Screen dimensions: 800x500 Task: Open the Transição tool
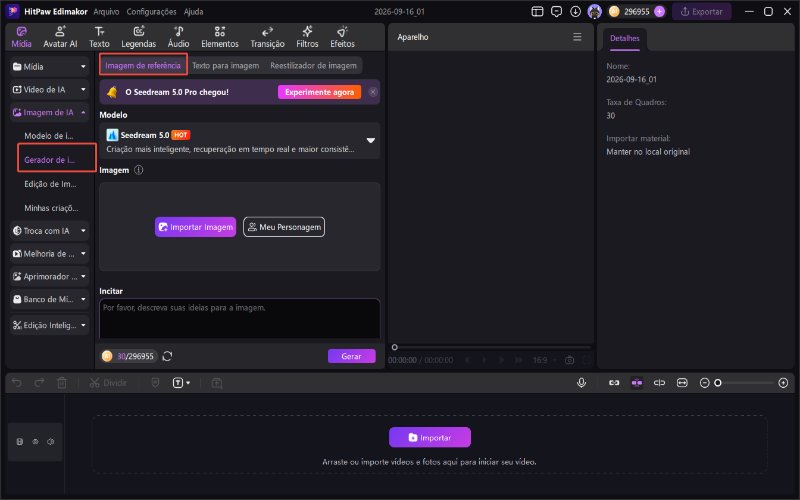pos(267,37)
